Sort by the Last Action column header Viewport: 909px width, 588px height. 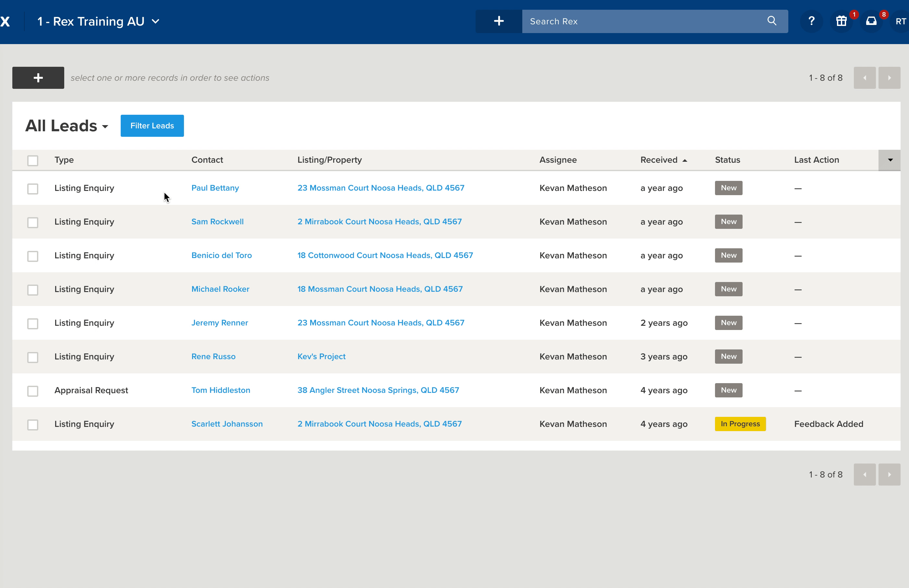[x=816, y=160]
